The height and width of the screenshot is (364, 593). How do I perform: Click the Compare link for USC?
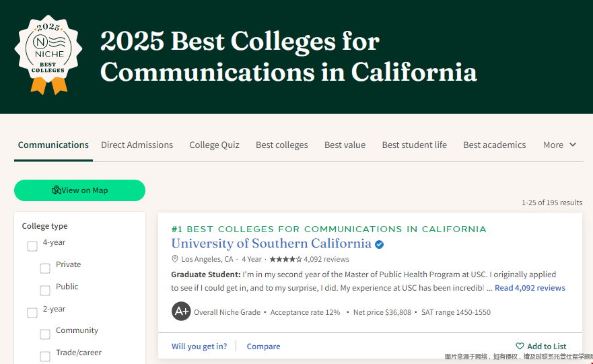264,347
